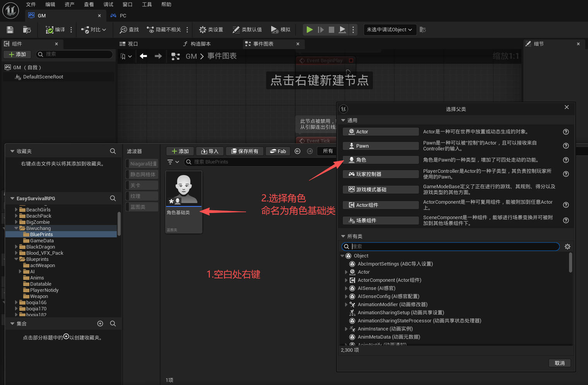Screen dimensions: 588x385
Task: Toggle the 关卡 filter
Action: (142, 186)
